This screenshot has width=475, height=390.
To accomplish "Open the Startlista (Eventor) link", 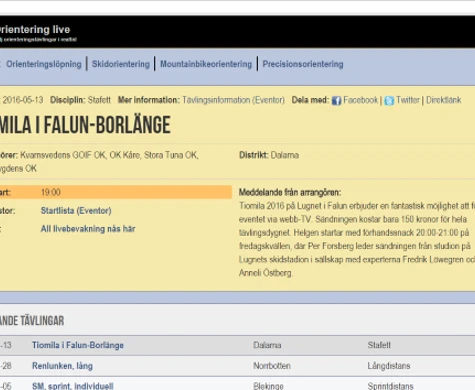I will pos(76,211).
